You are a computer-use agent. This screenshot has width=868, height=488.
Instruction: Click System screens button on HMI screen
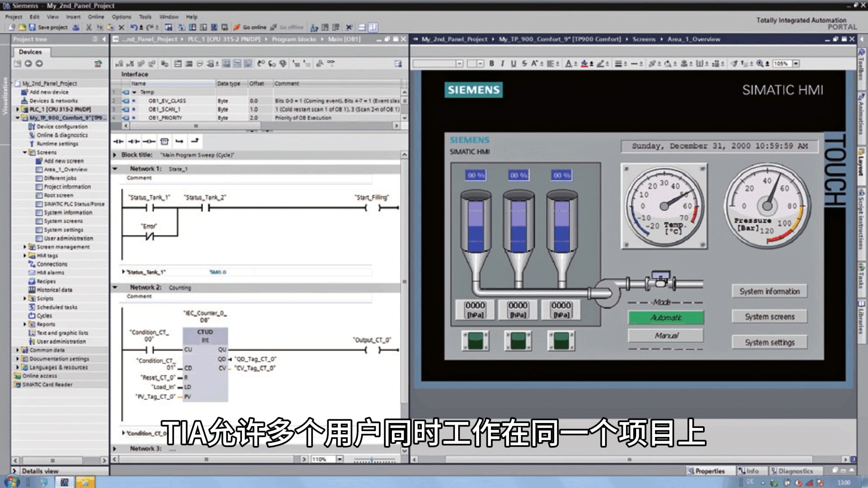(x=769, y=317)
